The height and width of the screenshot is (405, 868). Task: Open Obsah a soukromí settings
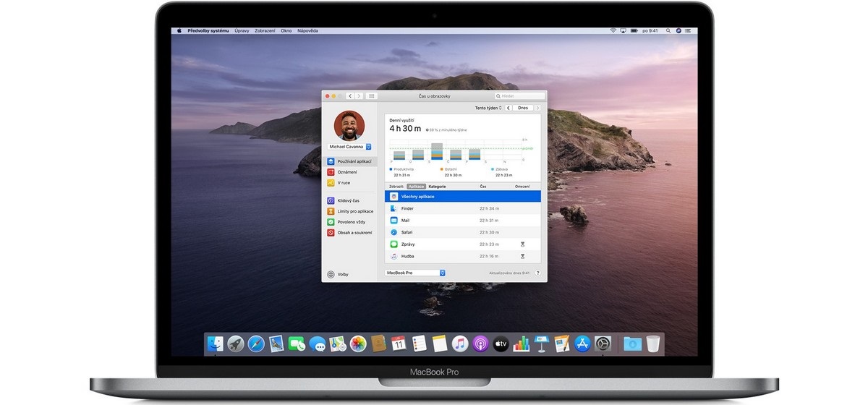coord(351,233)
